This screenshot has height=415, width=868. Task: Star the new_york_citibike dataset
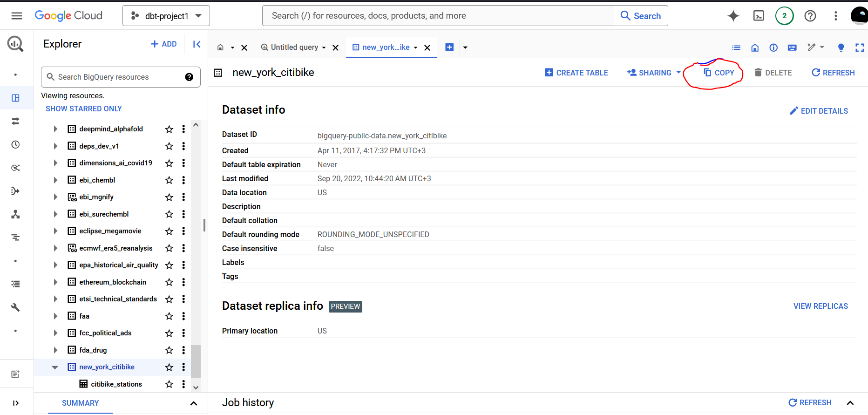point(169,367)
